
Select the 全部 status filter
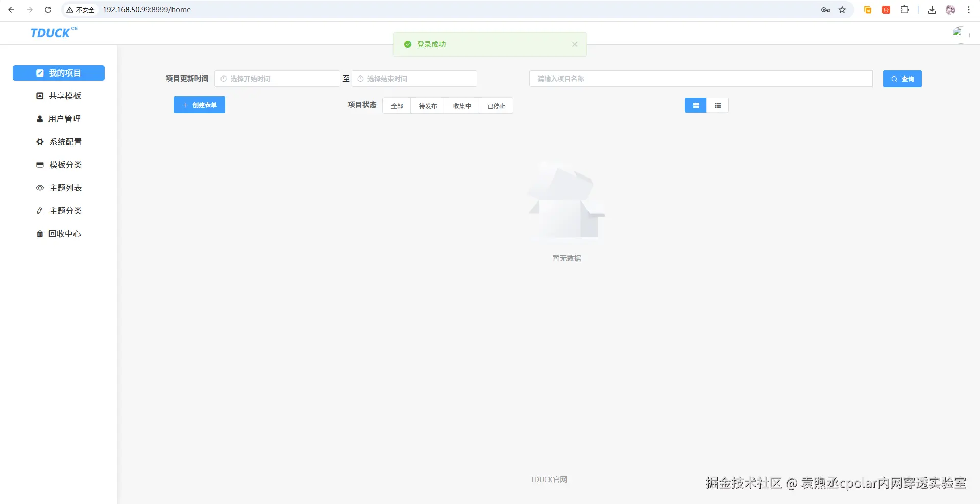coord(397,106)
